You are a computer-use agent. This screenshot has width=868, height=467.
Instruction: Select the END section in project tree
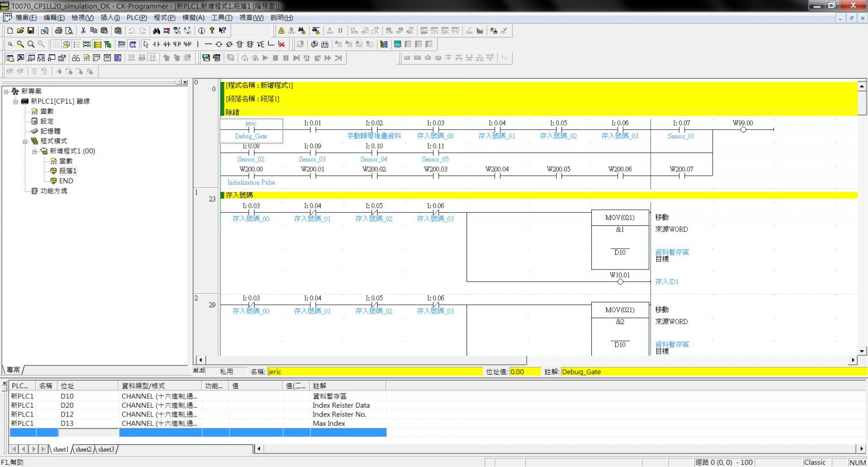click(66, 181)
